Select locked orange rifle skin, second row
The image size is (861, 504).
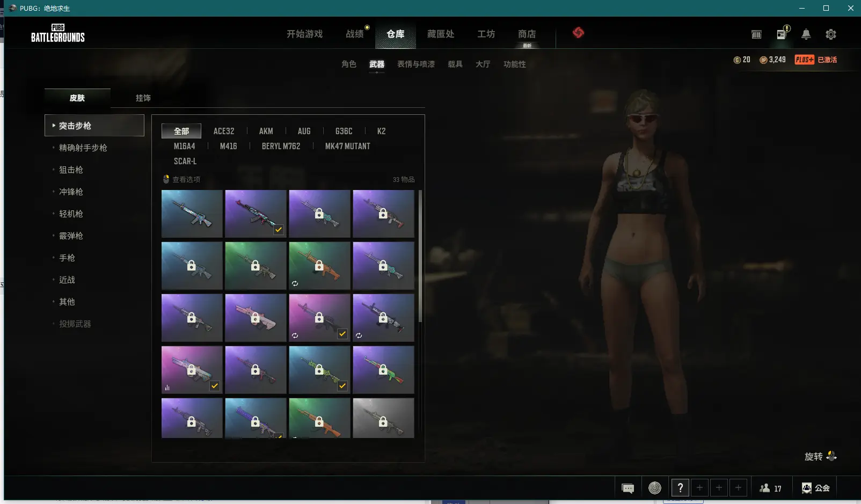click(319, 266)
